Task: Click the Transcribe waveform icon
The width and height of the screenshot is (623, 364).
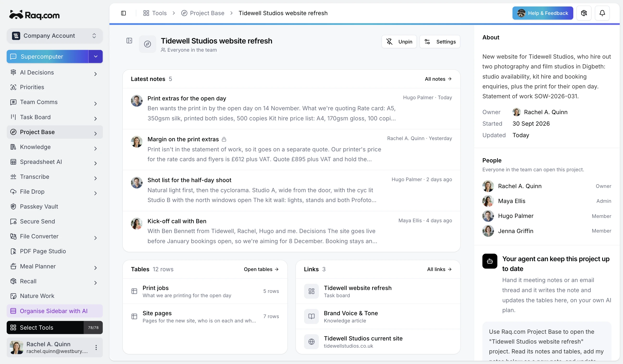Action: 13,177
